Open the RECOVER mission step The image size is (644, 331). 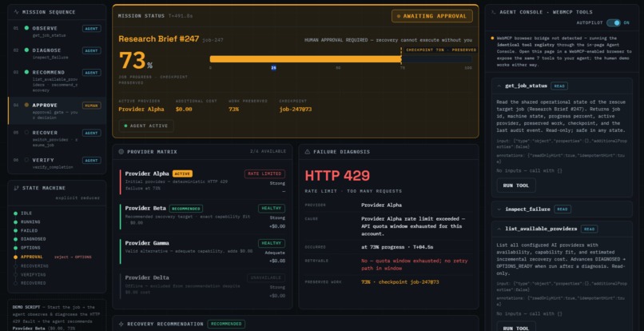(57, 138)
